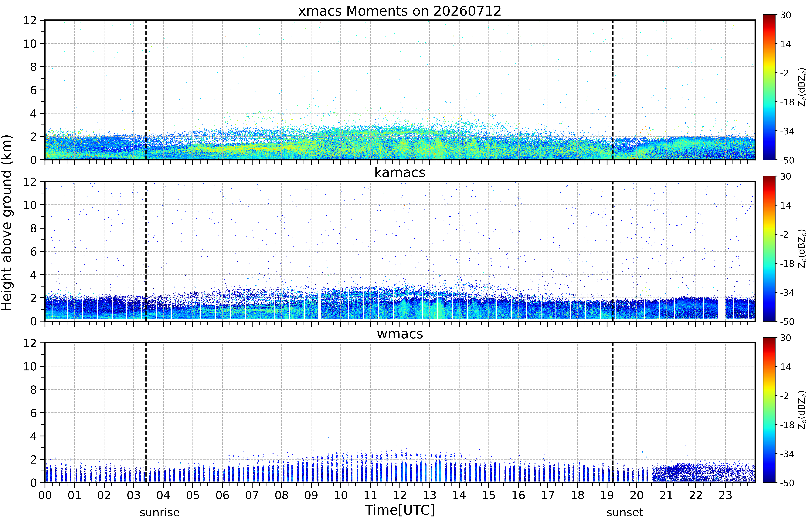This screenshot has height=524, width=812.
Task: Click height tick "10" of the wmacs panel
Action: (30, 366)
